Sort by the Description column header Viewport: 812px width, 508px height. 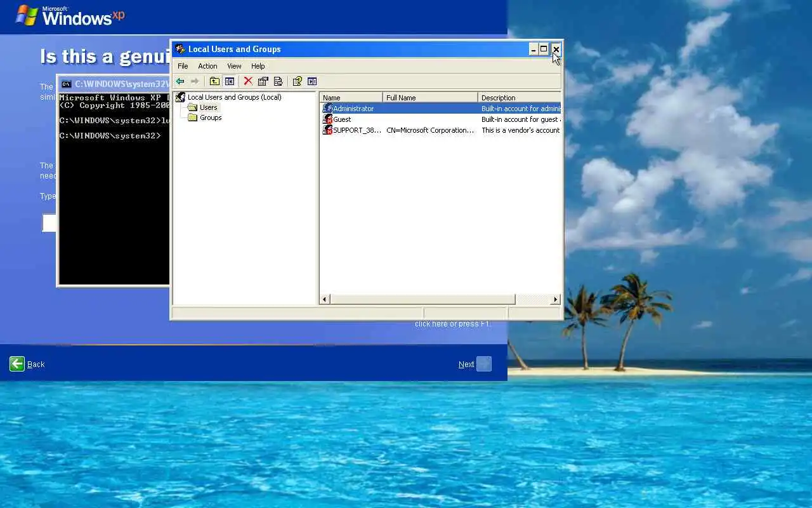click(x=520, y=98)
